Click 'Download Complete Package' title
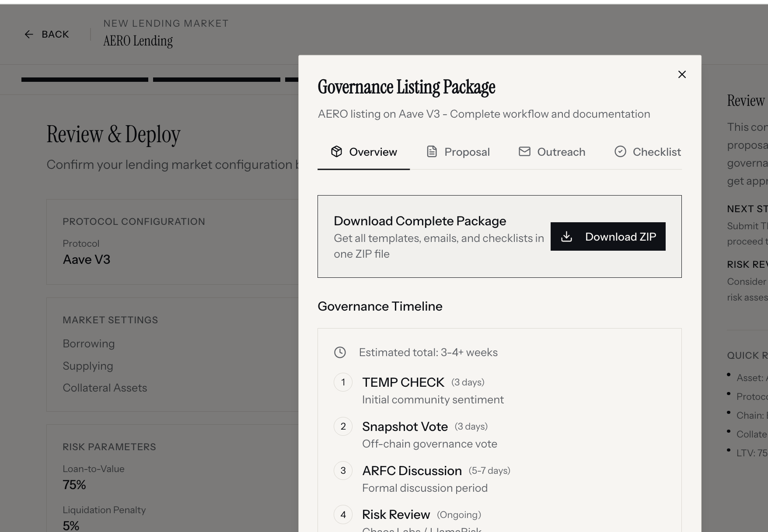This screenshot has width=768, height=532. (x=420, y=221)
